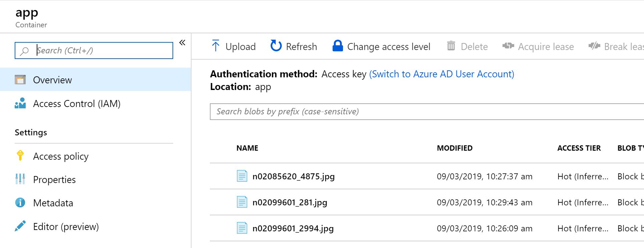Click the Delete trash can icon
Screen dimensions: 644x248
coord(451,46)
